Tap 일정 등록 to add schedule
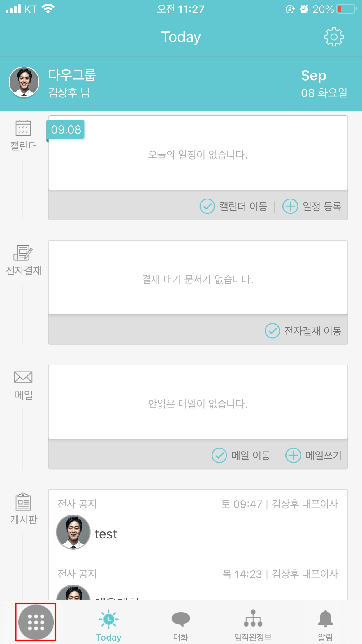This screenshot has width=362, height=644. tap(312, 206)
